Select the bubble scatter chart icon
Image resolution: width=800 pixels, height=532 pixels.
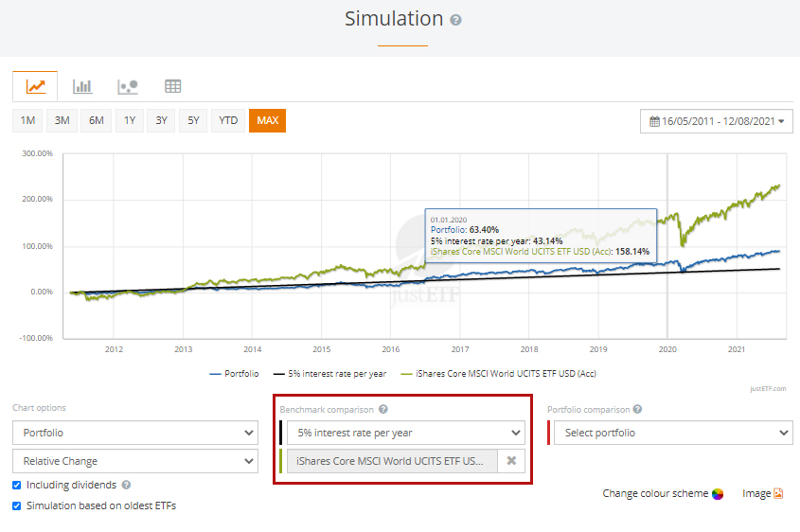point(128,86)
